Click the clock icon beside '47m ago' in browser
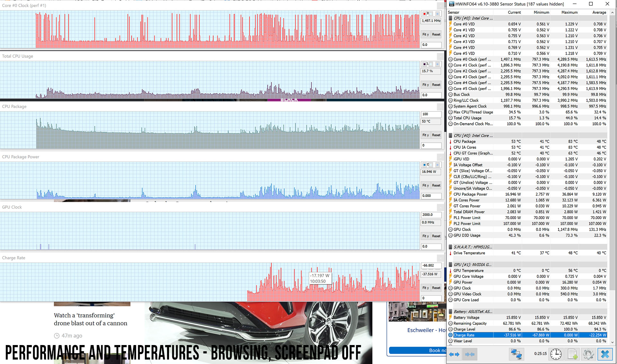This screenshot has height=364, width=617. 57,336
